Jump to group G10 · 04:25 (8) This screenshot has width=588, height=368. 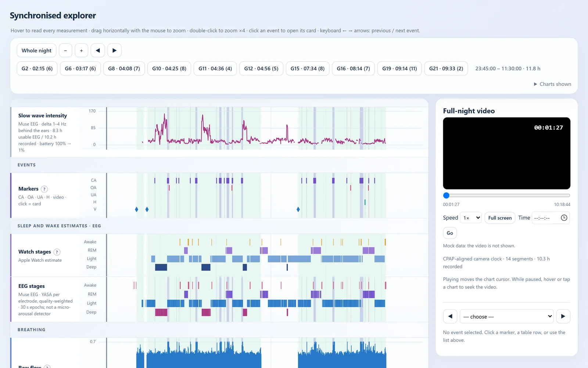[x=169, y=68]
